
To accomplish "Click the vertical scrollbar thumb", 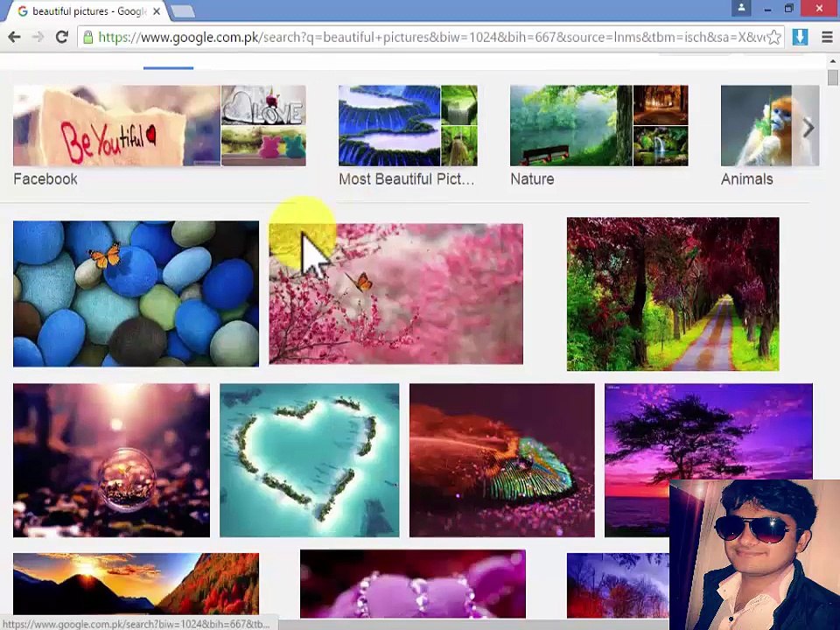I will 832,78.
